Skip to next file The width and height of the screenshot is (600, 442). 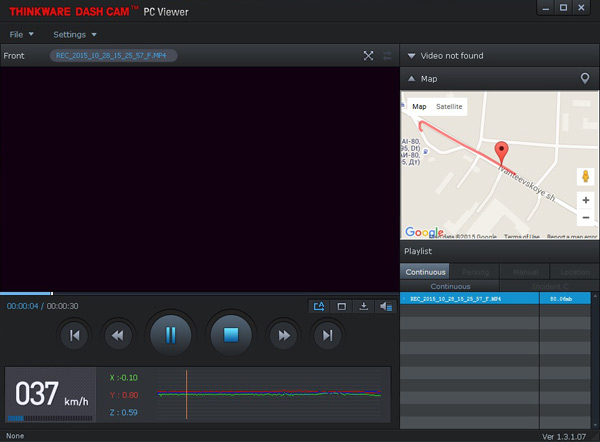[327, 336]
